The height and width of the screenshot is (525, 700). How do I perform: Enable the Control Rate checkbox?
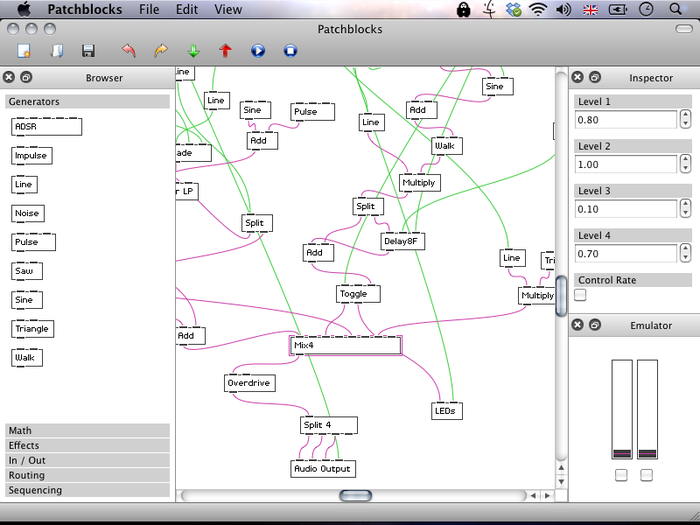580,295
